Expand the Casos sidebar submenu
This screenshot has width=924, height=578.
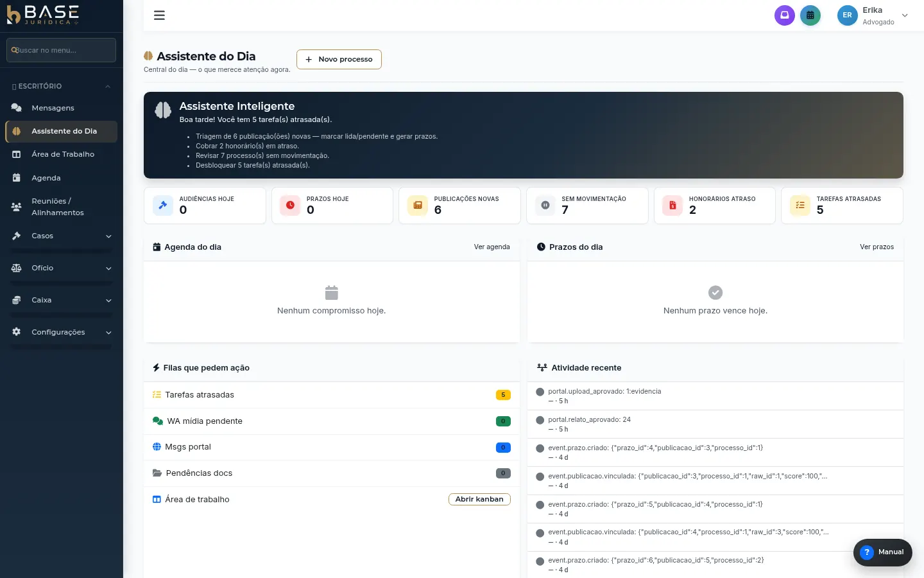point(62,236)
